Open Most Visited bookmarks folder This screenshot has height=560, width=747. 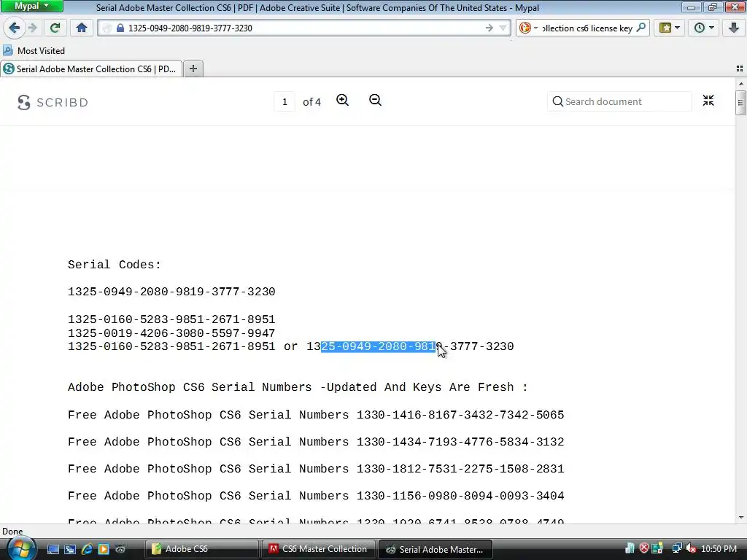tap(34, 50)
